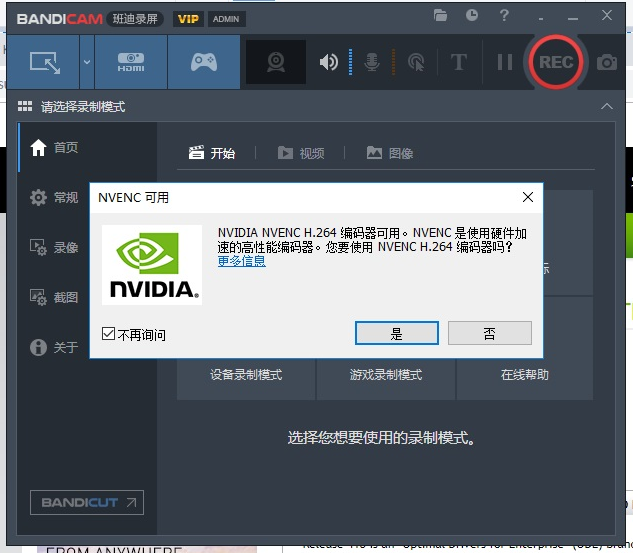Click the NVIDIA logo image in the dialog

coord(152,265)
